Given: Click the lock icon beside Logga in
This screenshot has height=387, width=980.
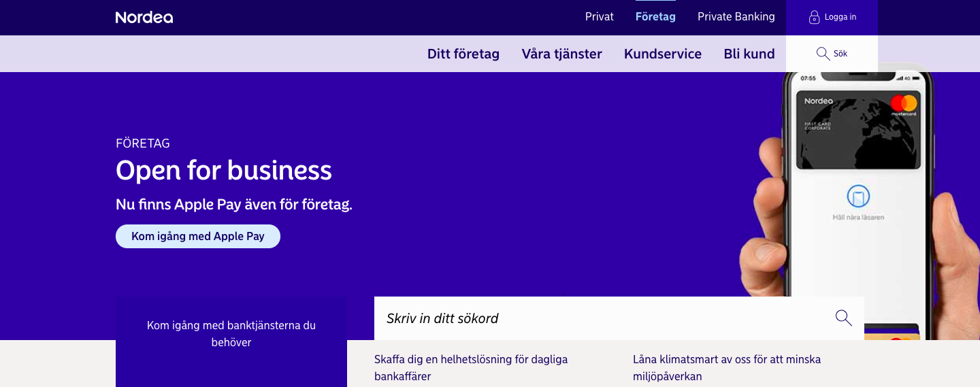Looking at the screenshot, I should coord(814,18).
